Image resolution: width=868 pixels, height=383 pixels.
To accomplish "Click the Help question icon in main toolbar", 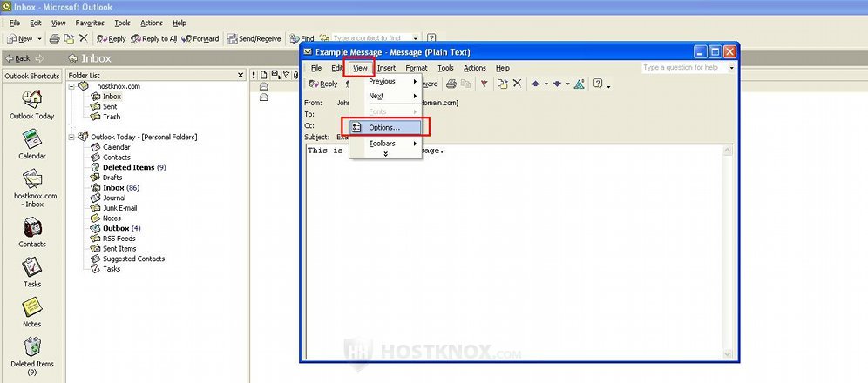I will click(431, 38).
